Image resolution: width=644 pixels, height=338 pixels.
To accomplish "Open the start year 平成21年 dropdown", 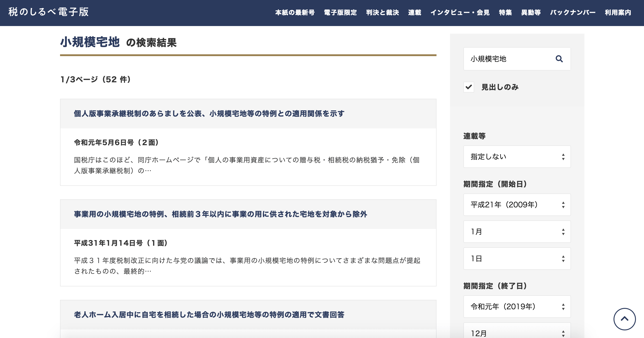I will click(517, 205).
